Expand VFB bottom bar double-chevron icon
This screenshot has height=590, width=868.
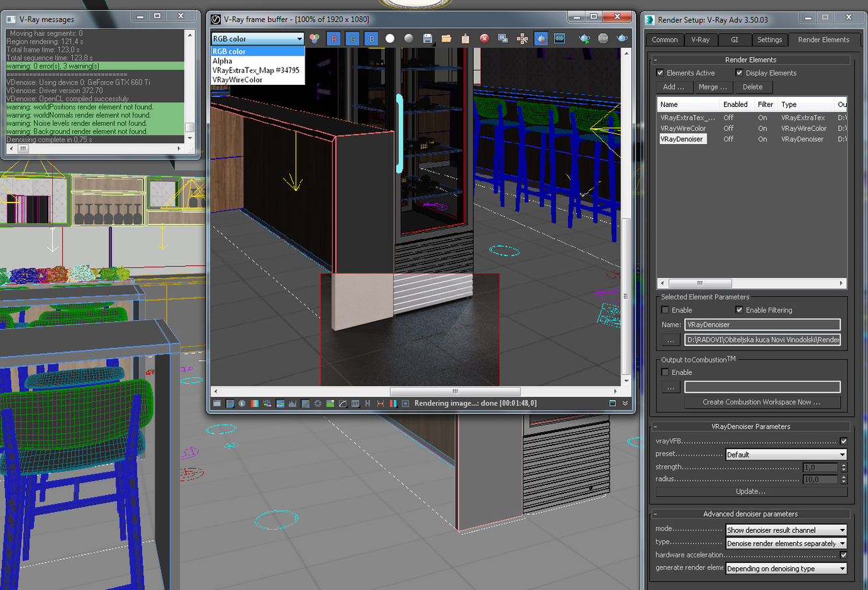point(625,403)
